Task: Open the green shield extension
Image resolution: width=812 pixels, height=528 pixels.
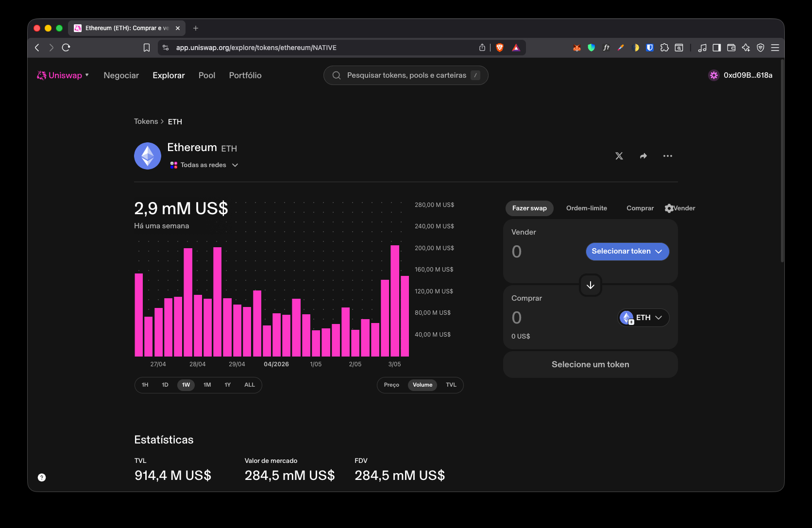Action: 592,48
